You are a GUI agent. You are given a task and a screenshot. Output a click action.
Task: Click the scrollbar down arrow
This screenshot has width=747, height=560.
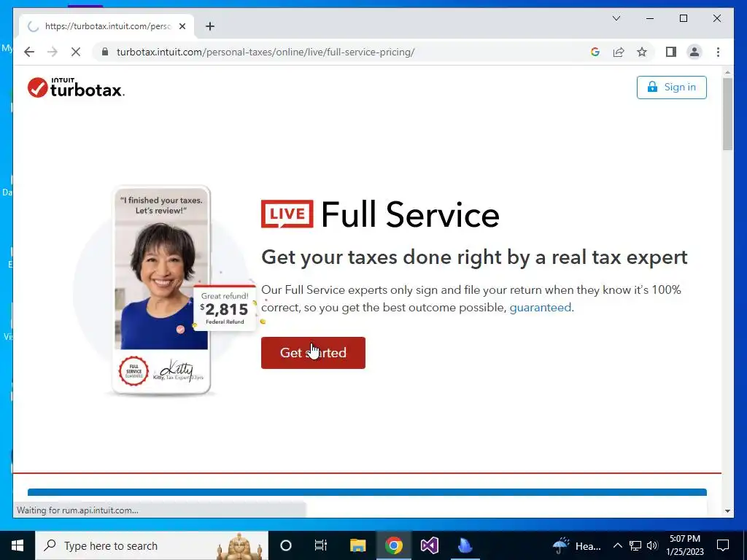click(727, 511)
